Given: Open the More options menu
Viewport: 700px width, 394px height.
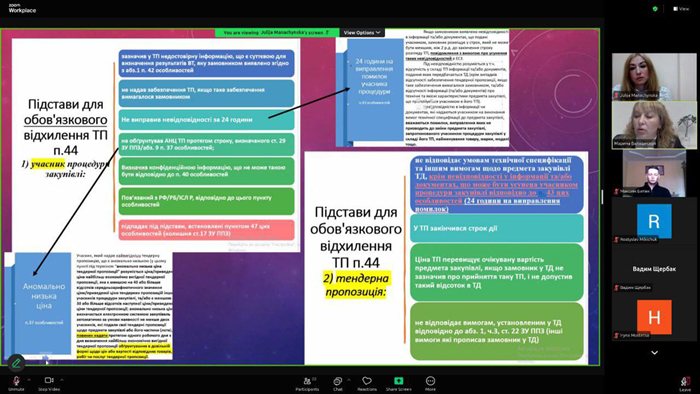Looking at the screenshot, I should point(430,383).
